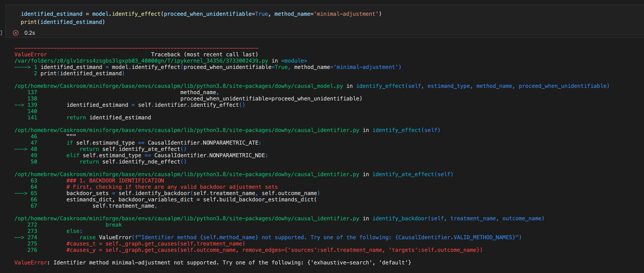The image size is (644, 273).
Task: Open causal_identifier.py link in identify_backdoor frame
Action: 186,218
